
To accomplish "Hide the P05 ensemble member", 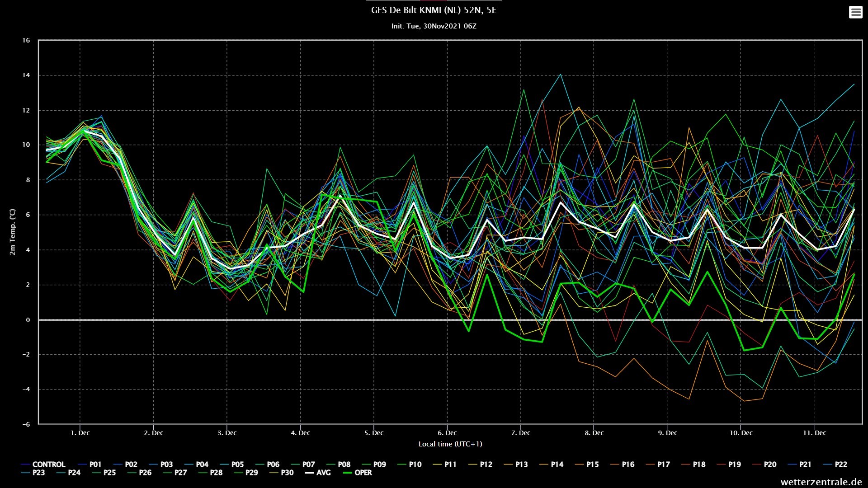I will click(x=231, y=465).
